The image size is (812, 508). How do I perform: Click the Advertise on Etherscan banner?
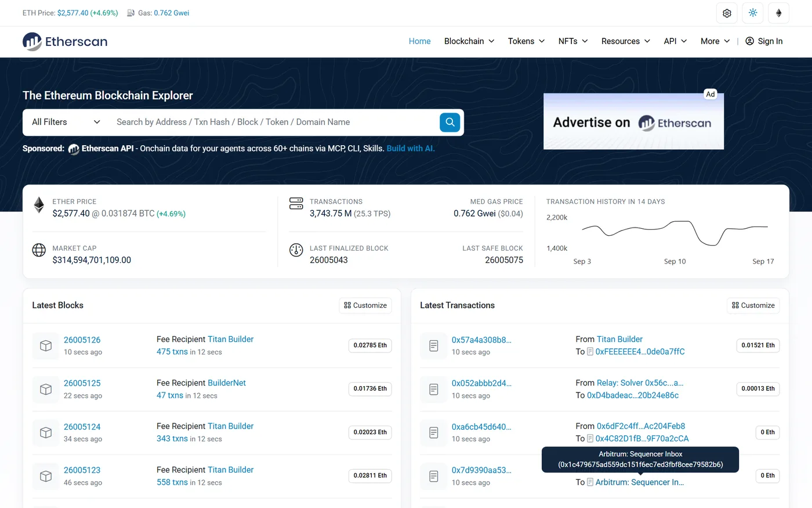633,121
